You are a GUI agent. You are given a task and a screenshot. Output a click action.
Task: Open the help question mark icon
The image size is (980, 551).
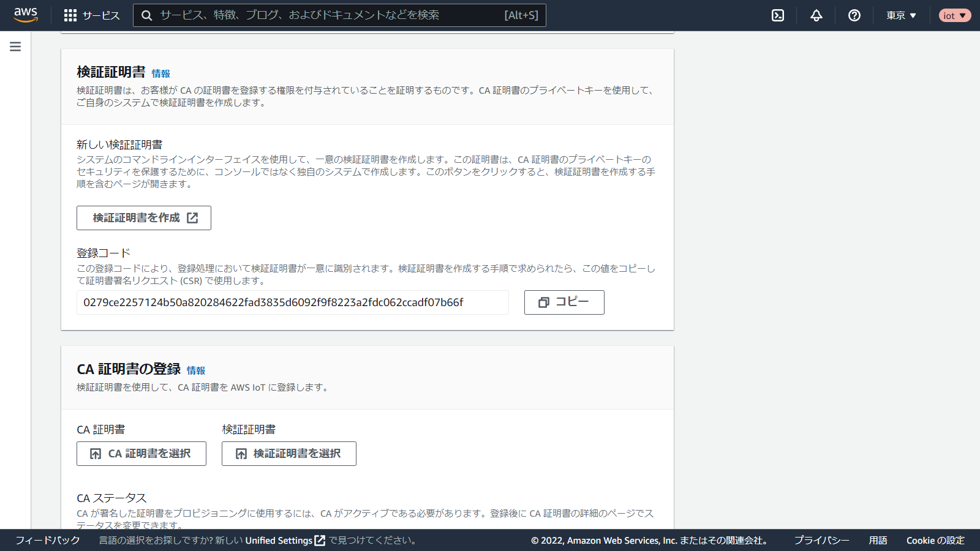(x=854, y=15)
